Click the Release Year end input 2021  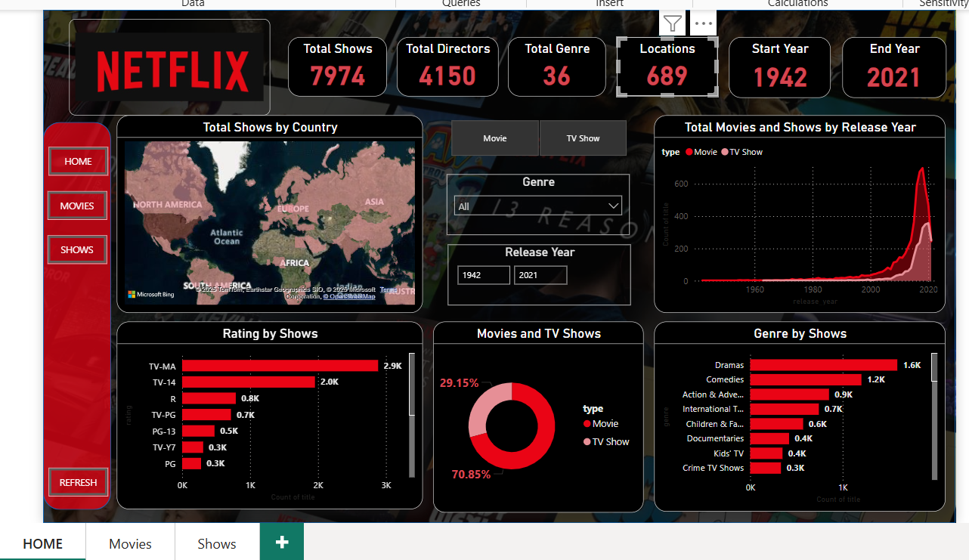click(540, 275)
